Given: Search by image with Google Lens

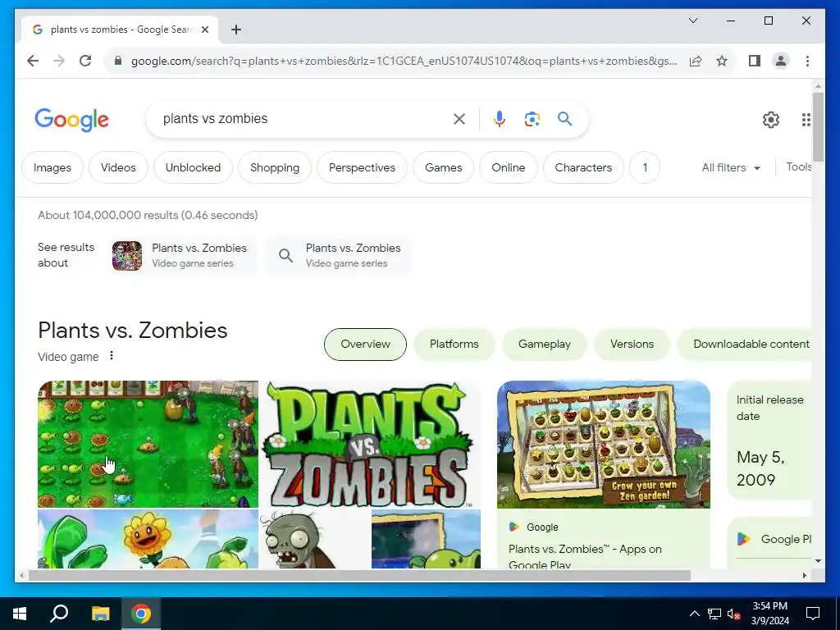Looking at the screenshot, I should (x=532, y=119).
